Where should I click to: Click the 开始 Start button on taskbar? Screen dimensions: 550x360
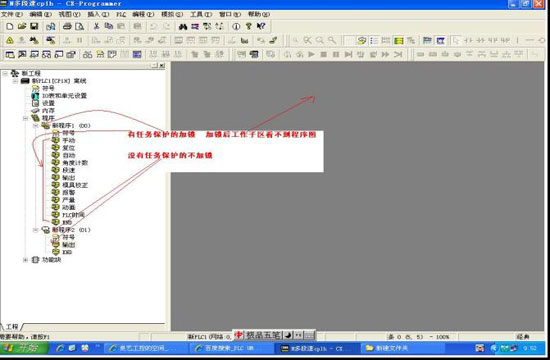(x=24, y=348)
